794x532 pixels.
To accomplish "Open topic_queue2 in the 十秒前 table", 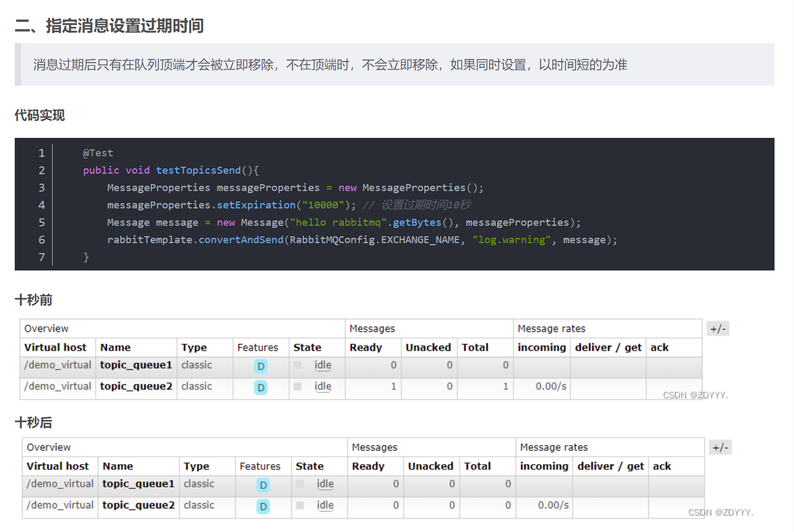I will click(x=136, y=386).
